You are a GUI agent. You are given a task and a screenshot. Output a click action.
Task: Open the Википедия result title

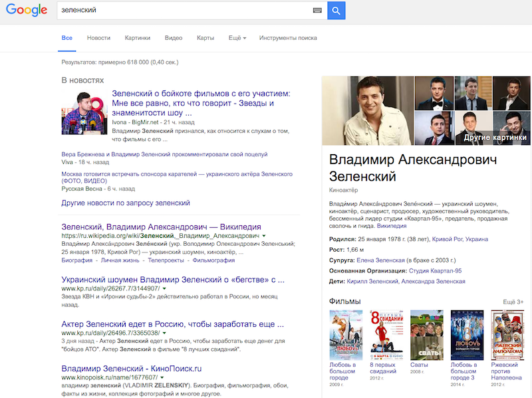(x=161, y=227)
